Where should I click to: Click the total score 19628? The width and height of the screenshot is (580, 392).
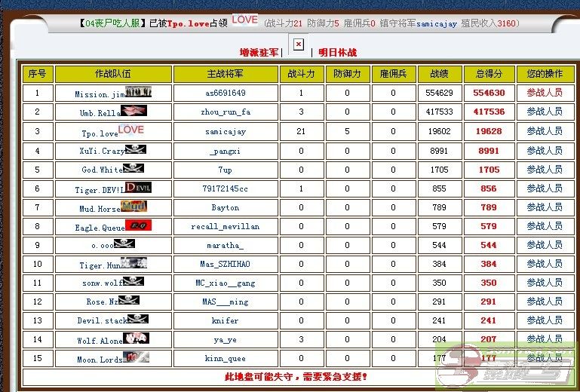pos(489,131)
